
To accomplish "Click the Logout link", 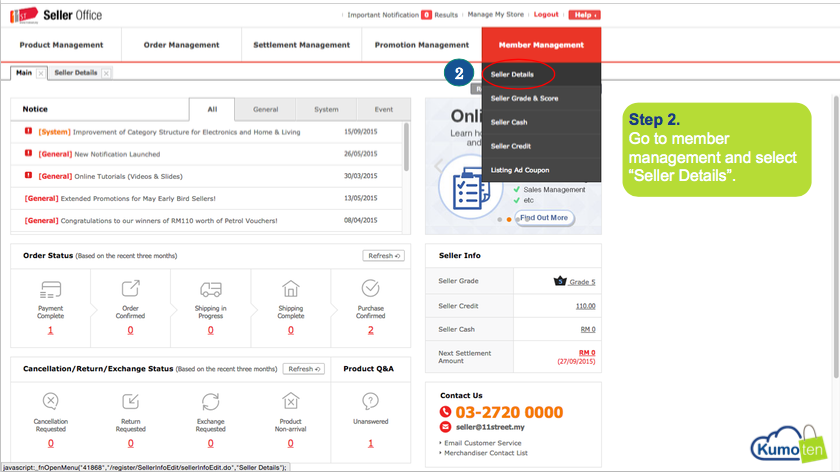I will 546,14.
